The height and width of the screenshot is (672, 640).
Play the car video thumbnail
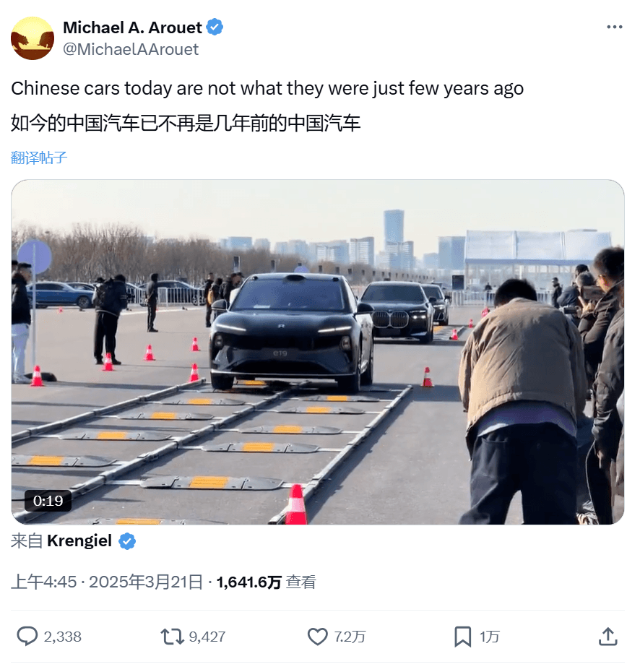point(317,352)
